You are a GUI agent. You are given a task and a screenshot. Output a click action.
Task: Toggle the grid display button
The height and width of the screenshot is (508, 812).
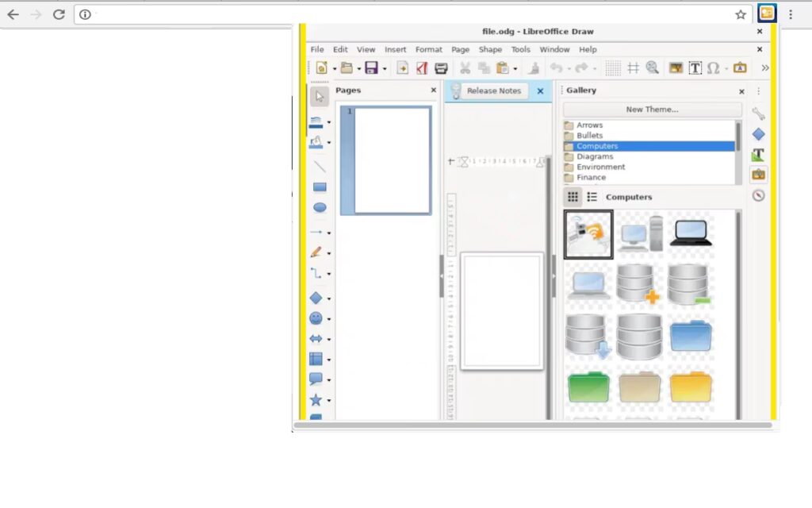coord(612,68)
